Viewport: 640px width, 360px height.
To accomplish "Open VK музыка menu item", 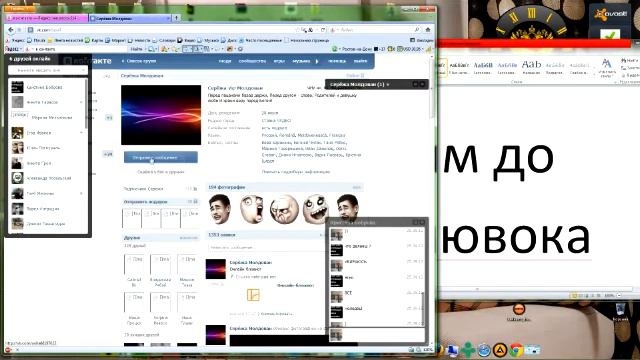I will point(301,61).
